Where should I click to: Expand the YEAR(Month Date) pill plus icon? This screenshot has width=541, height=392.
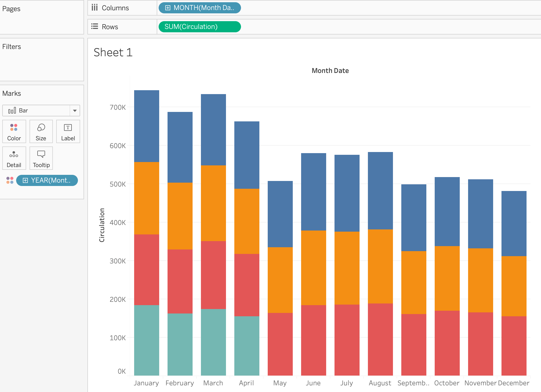(25, 180)
